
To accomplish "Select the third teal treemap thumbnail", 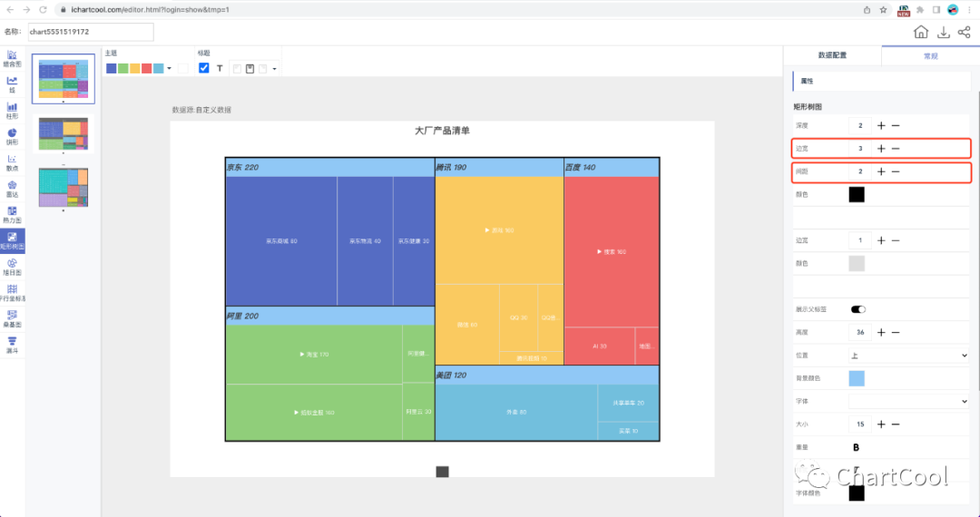I will 64,188.
